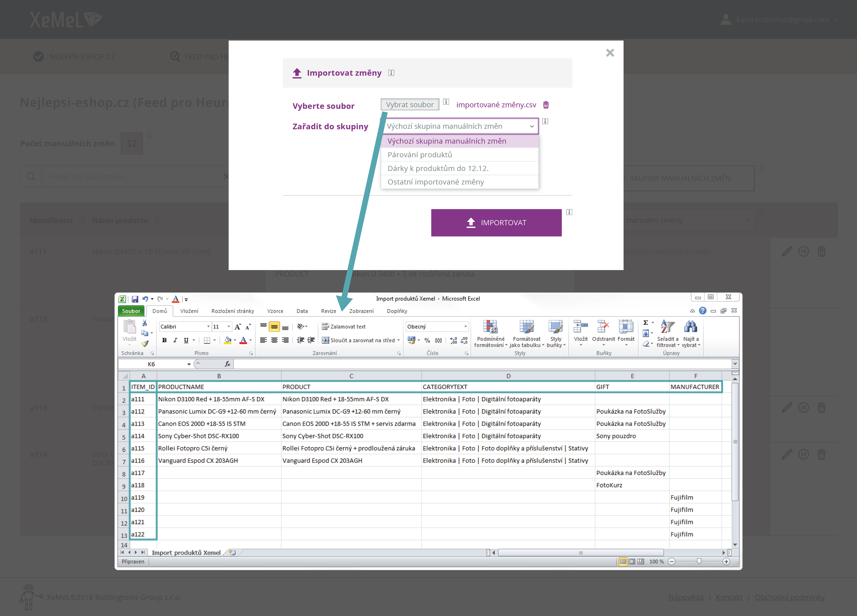Image resolution: width=857 pixels, height=616 pixels.
Task: Click the red font color A in ribbon
Action: pyautogui.click(x=243, y=340)
